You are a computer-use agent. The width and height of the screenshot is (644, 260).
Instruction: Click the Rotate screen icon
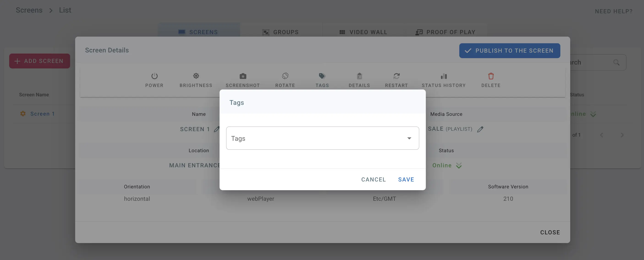tap(285, 76)
